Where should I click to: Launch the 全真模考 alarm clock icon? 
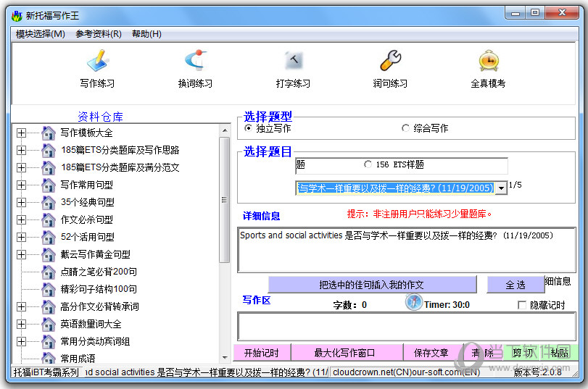tap(489, 60)
